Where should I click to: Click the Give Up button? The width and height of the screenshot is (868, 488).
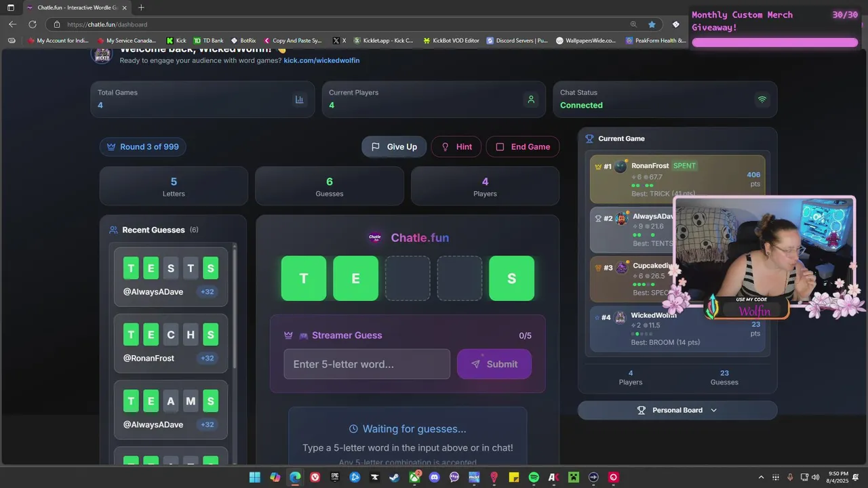394,147
